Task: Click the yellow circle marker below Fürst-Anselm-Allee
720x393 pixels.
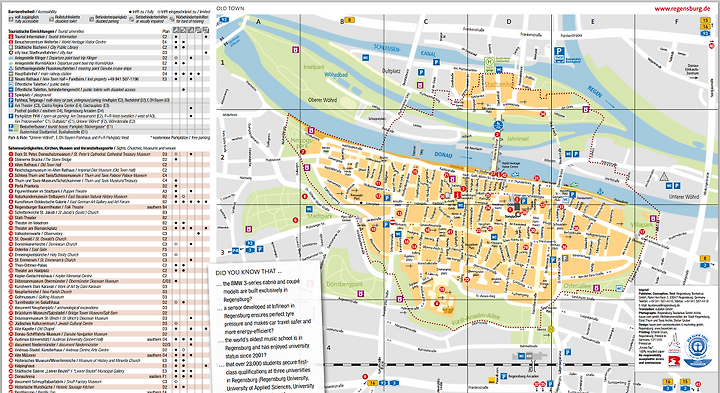Action: pyautogui.click(x=551, y=329)
